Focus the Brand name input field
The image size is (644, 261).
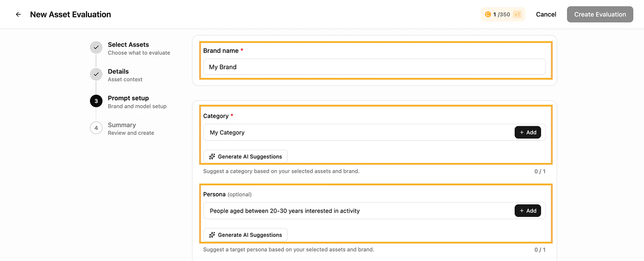tap(375, 67)
